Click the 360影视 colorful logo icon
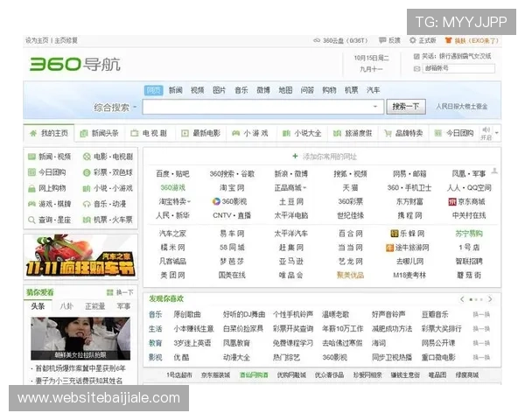The width and height of the screenshot is (525, 420). [216, 201]
